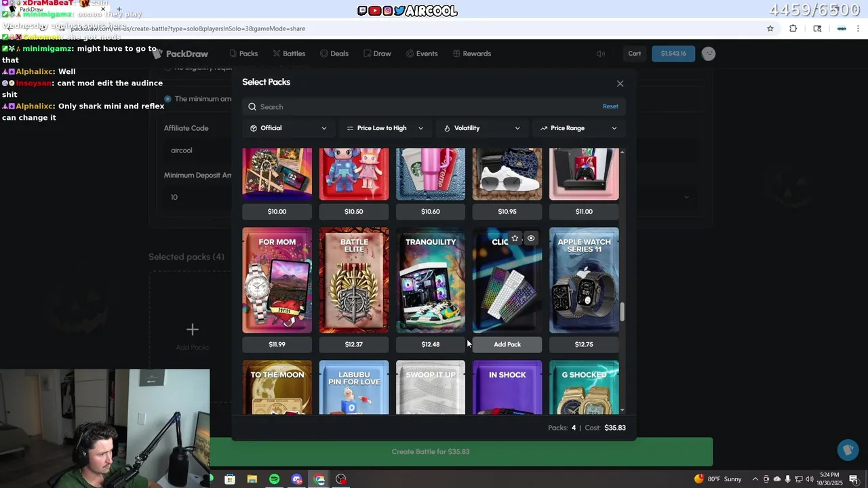Open OBS Studio from taskbar
868x488 pixels.
coord(341,479)
